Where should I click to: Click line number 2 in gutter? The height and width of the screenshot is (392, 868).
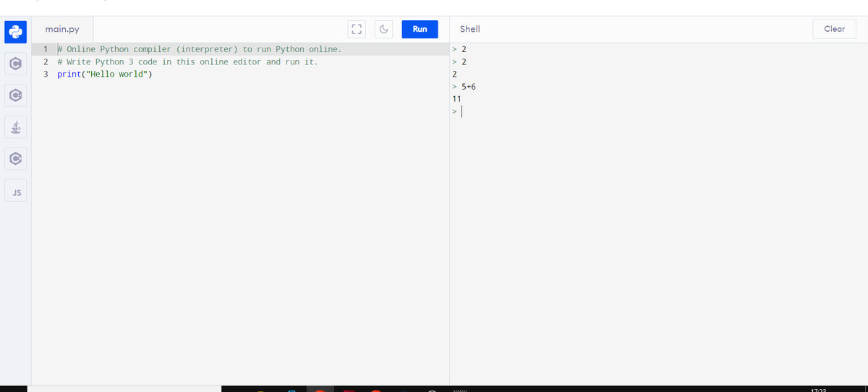[46, 61]
